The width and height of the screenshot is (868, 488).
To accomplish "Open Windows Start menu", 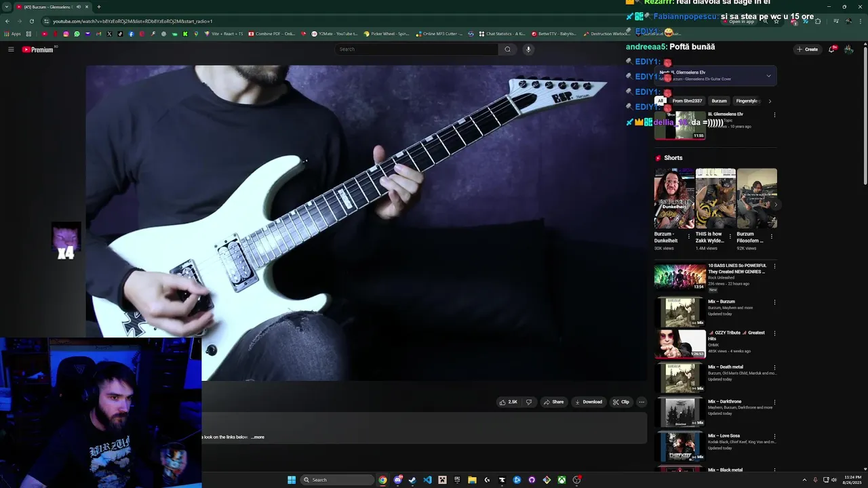I will click(x=292, y=480).
